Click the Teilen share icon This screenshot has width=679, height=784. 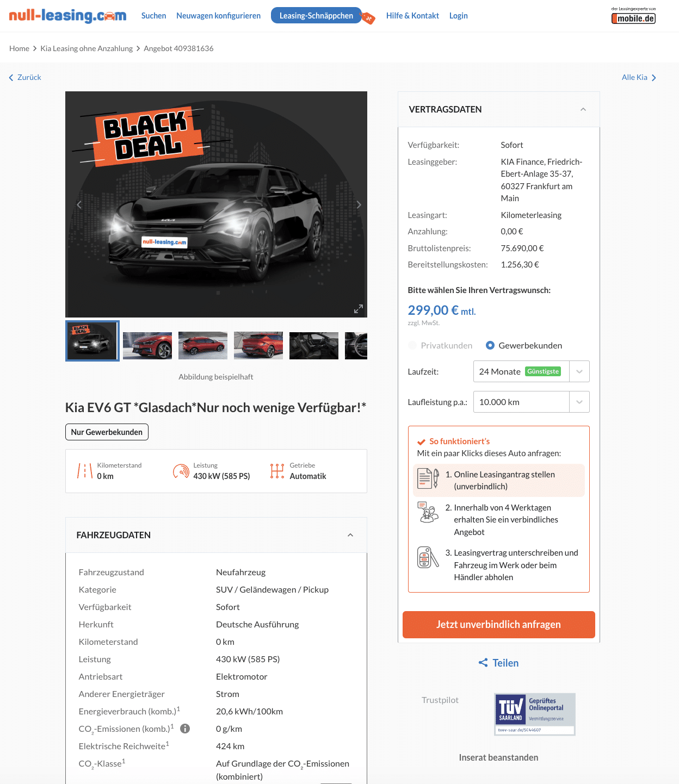483,662
